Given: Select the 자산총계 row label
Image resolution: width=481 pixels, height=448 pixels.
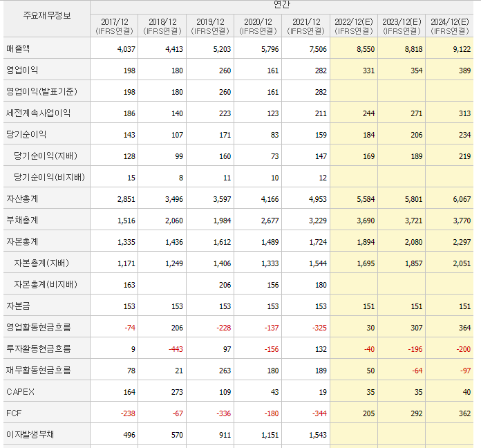Looking at the screenshot, I should (x=22, y=199).
